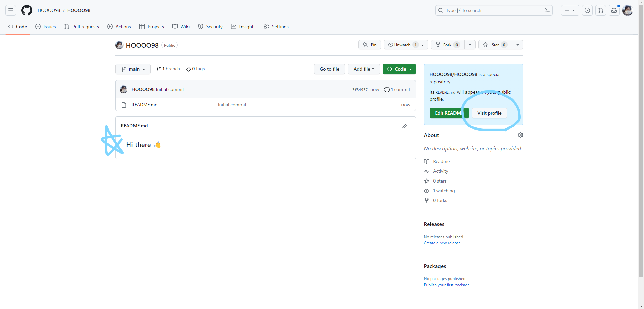Open the Activity link

pyautogui.click(x=436, y=171)
